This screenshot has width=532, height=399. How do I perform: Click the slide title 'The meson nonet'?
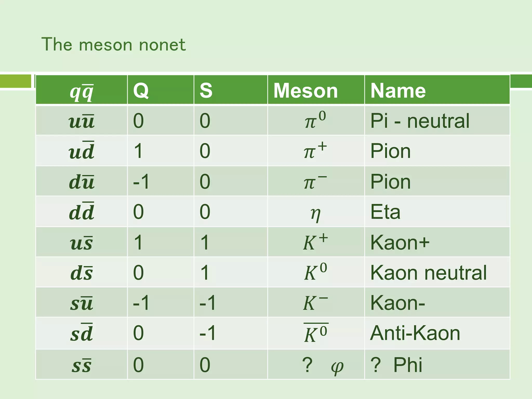click(114, 44)
